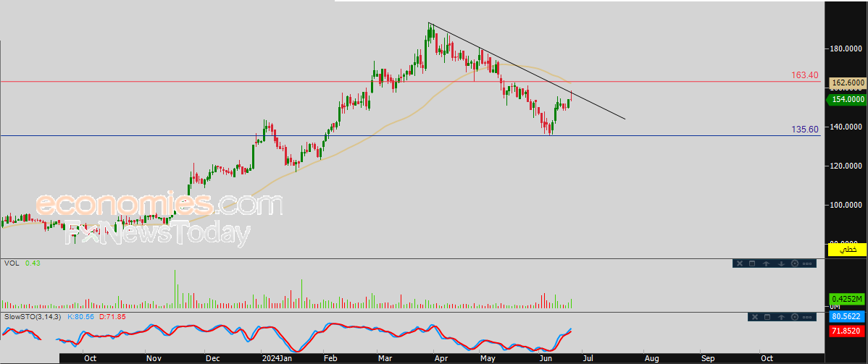Click the 2024Jan date axis label

click(x=277, y=358)
